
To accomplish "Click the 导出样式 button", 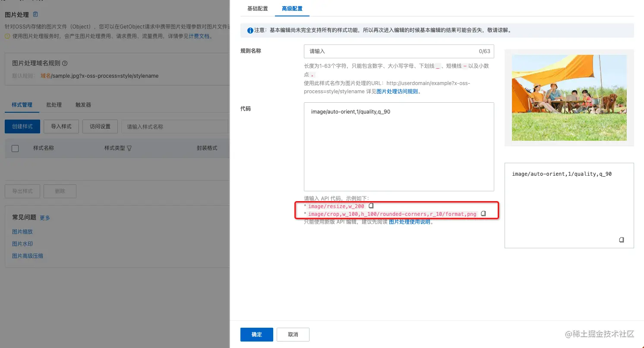I will 22,191.
